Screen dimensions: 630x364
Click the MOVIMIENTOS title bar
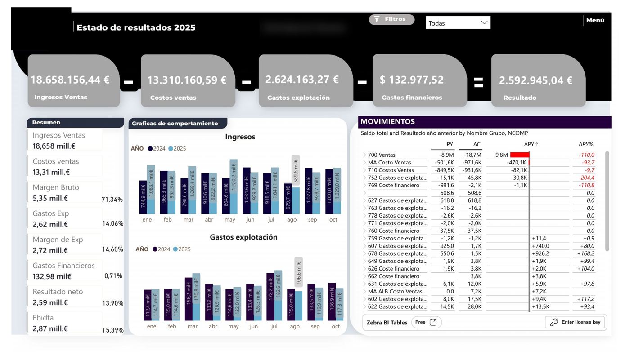[x=485, y=122]
